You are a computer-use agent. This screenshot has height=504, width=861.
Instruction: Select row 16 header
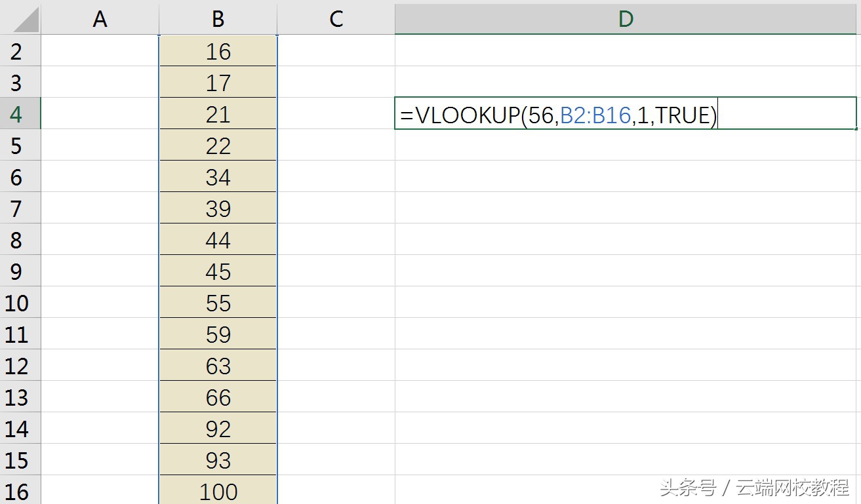[20, 490]
